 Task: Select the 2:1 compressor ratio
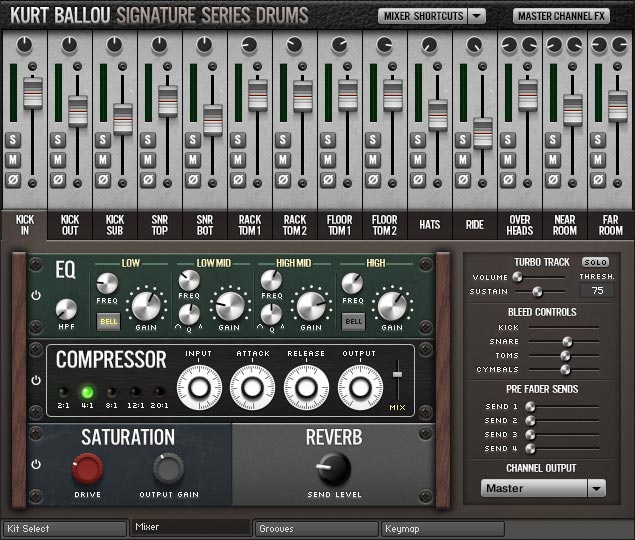(63, 392)
